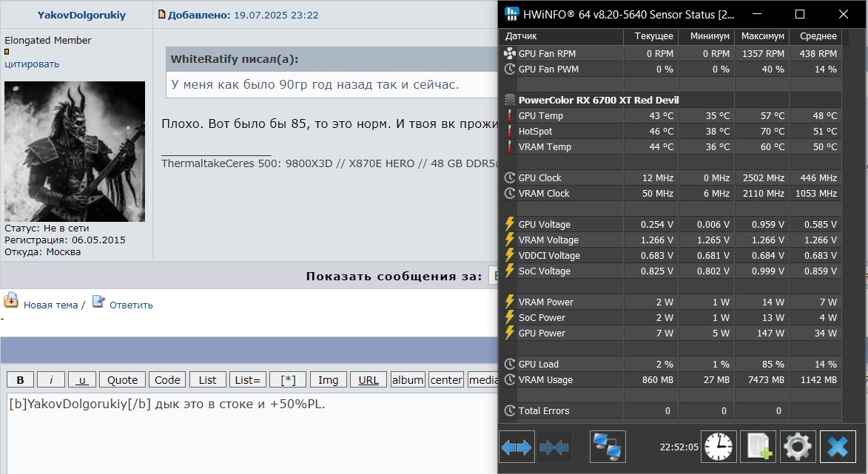Insert a list item with the [*] button

pyautogui.click(x=288, y=379)
